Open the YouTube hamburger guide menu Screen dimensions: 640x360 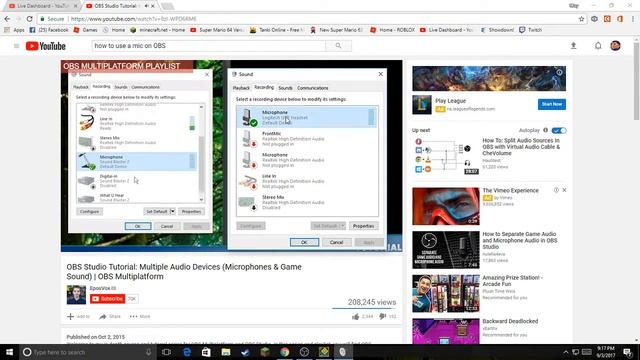16,46
